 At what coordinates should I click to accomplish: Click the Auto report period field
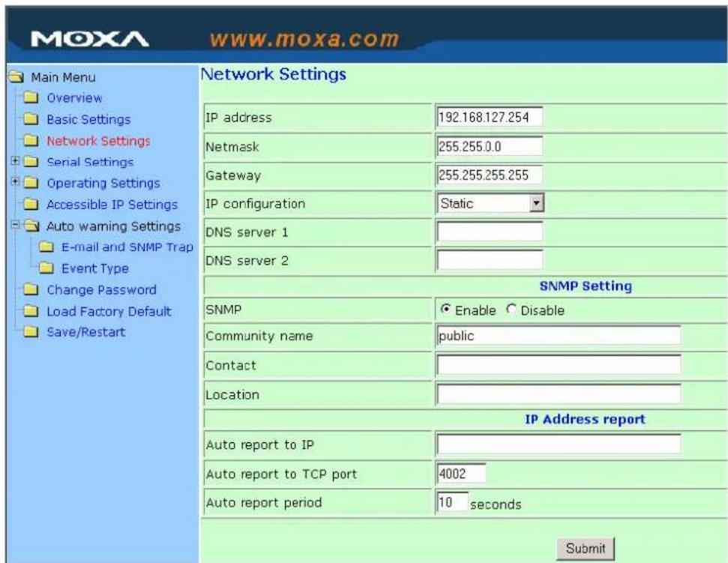(x=452, y=502)
